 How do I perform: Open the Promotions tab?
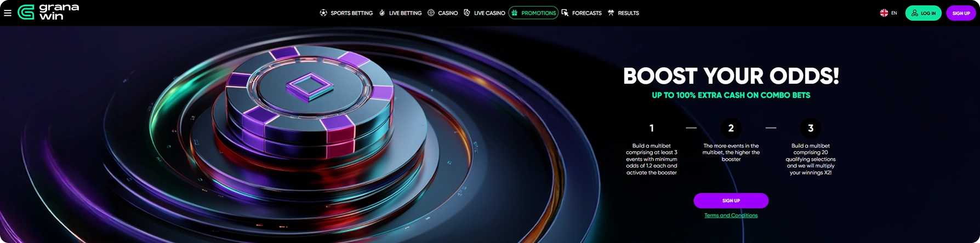coord(533,13)
